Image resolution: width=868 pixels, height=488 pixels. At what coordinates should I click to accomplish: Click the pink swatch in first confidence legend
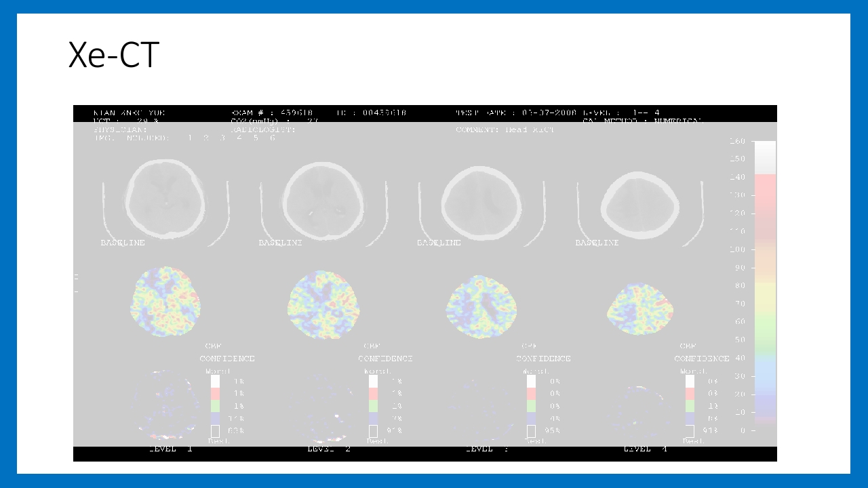tap(215, 394)
